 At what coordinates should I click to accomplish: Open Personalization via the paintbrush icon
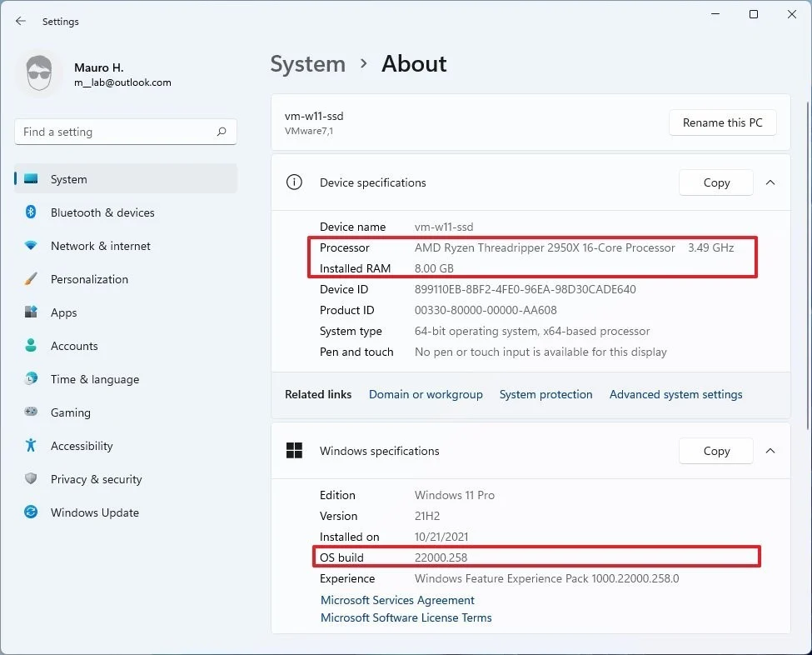[31, 279]
